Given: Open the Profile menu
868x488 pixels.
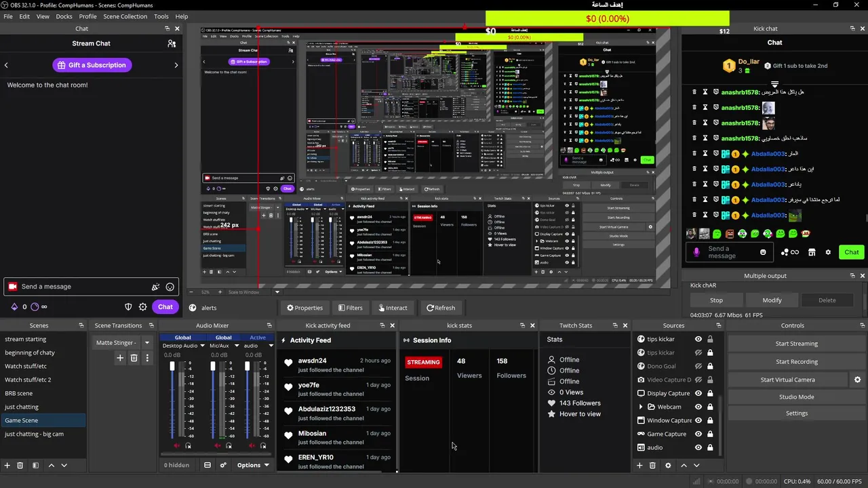Looking at the screenshot, I should coord(88,16).
